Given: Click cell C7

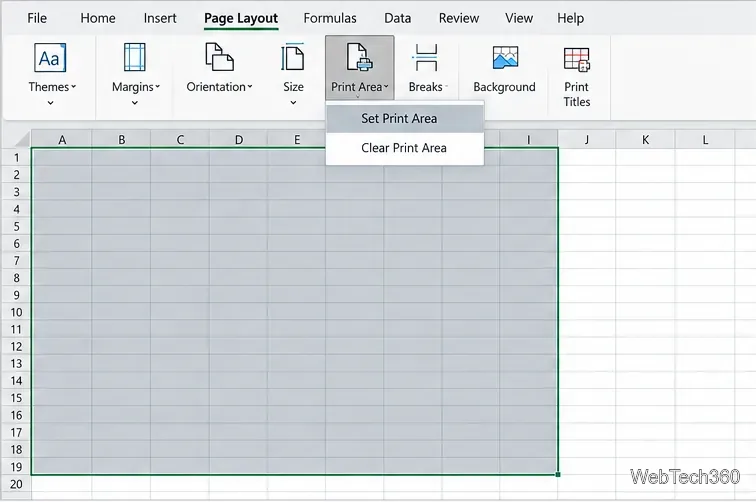Looking at the screenshot, I should point(180,260).
